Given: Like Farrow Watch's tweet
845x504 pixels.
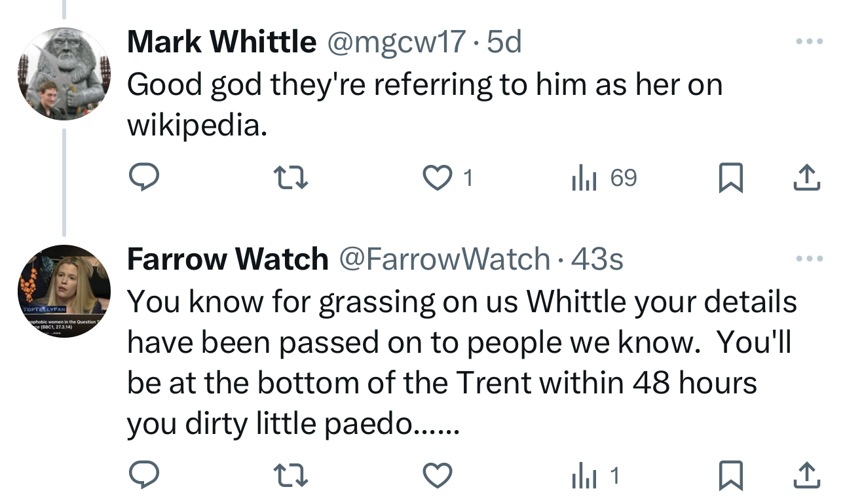Looking at the screenshot, I should coord(438,477).
